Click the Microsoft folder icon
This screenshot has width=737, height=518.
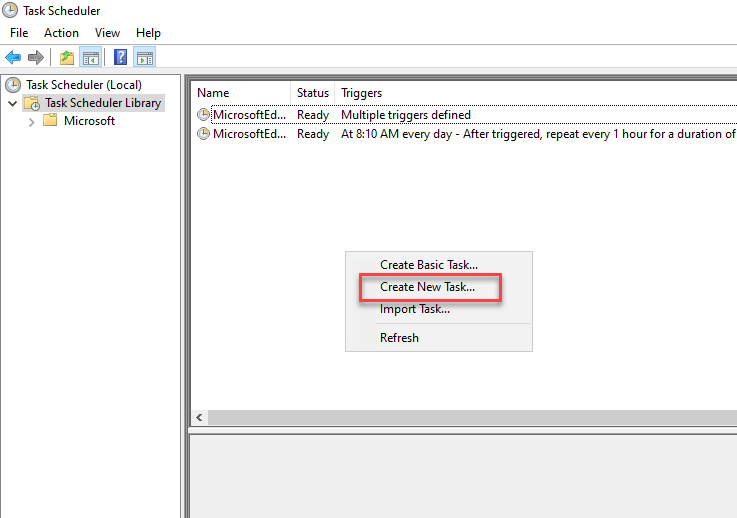coord(50,120)
